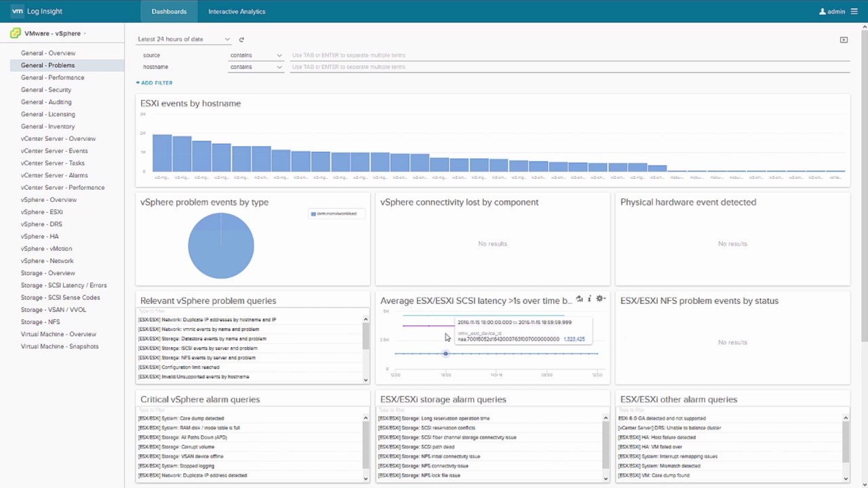The image size is (868, 488).
Task: Click the admin user icon
Action: click(x=823, y=12)
